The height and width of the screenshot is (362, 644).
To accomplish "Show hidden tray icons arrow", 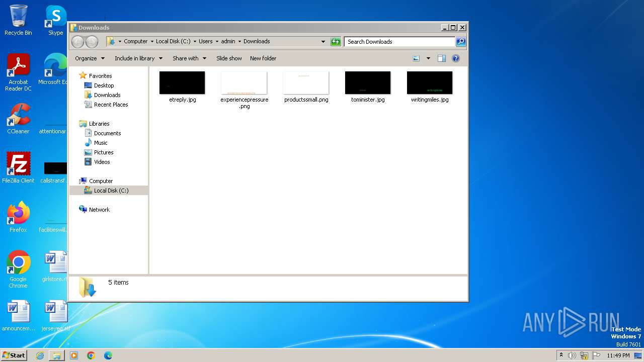I will pyautogui.click(x=561, y=355).
